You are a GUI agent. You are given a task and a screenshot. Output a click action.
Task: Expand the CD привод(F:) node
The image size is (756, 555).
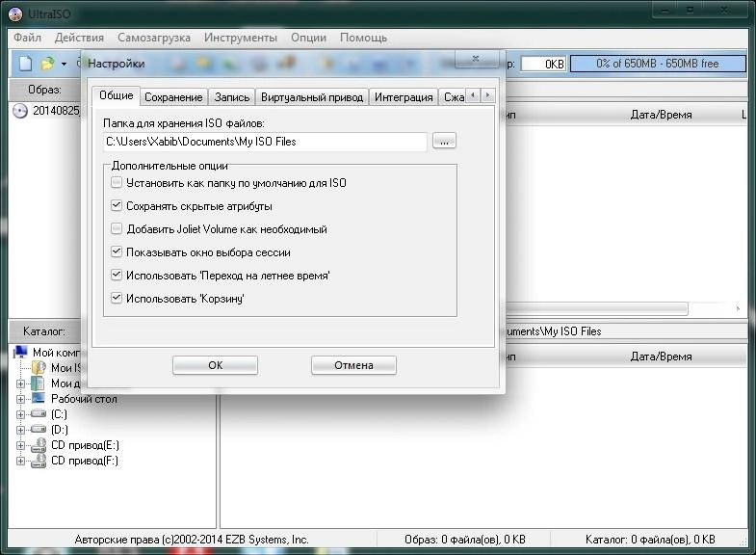(20, 461)
